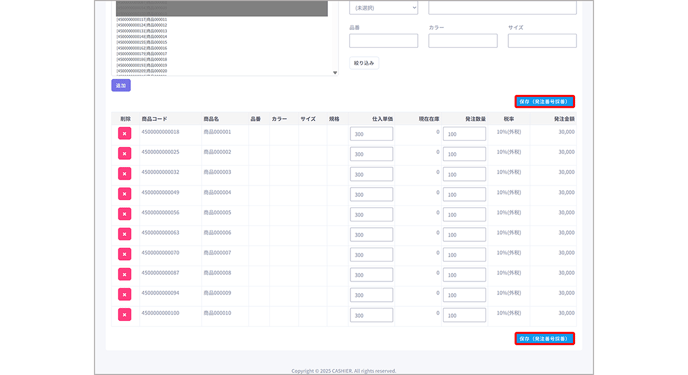Edit 仕入単価 for 商品000001
The height and width of the screenshot is (375, 688).
click(x=372, y=134)
